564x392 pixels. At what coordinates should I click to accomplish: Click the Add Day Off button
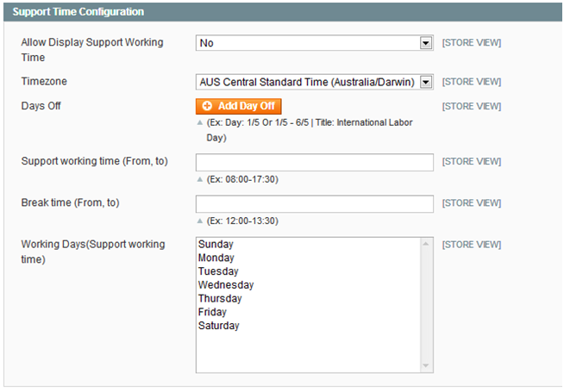coord(239,106)
